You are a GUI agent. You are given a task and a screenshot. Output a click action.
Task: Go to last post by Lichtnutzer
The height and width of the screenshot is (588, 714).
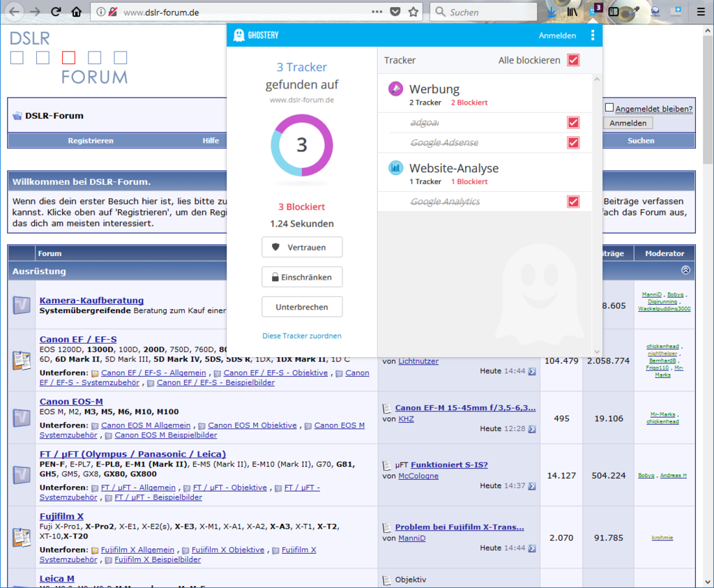point(532,372)
